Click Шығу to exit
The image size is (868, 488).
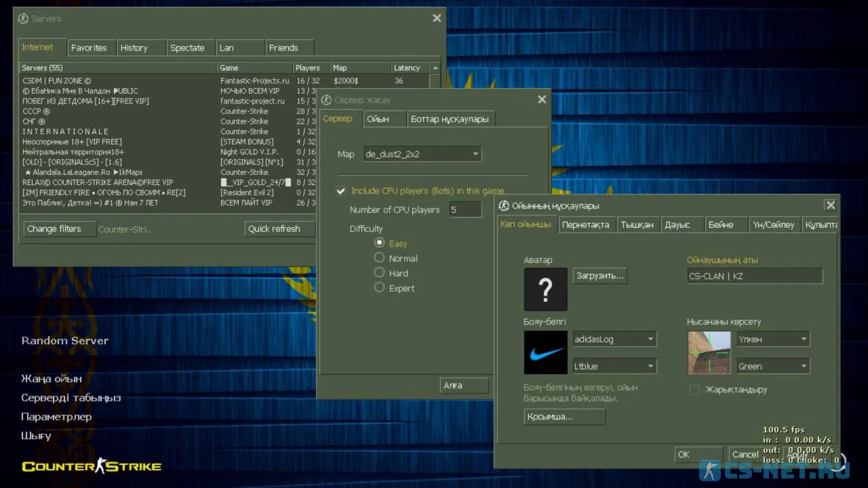coord(36,436)
